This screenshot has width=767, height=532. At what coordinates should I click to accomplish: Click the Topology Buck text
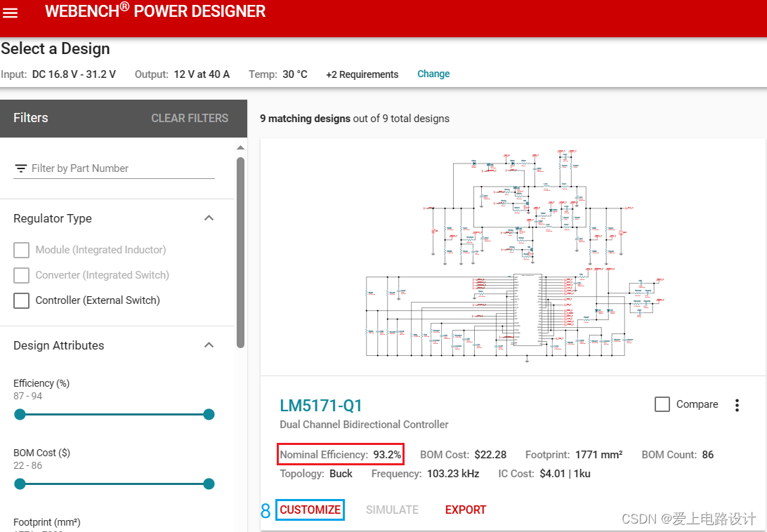316,474
